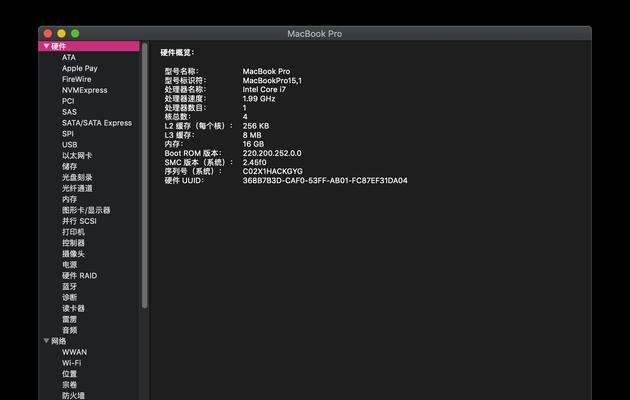Select the SPI entry
630x400 pixels.
coord(68,133)
